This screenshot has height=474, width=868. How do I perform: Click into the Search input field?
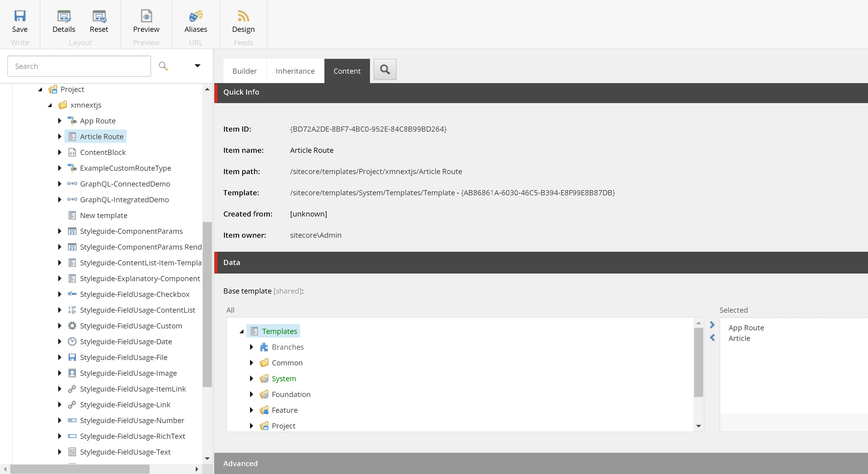click(x=79, y=66)
